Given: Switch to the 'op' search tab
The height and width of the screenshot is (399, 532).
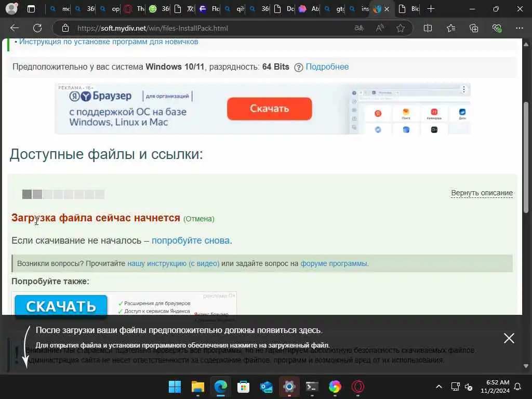Looking at the screenshot, I should tap(110, 9).
